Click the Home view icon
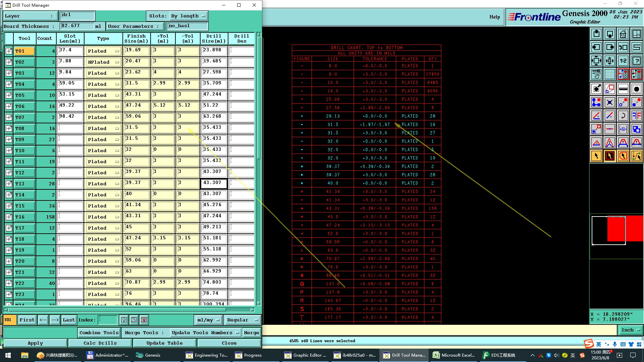 pyautogui.click(x=623, y=34)
